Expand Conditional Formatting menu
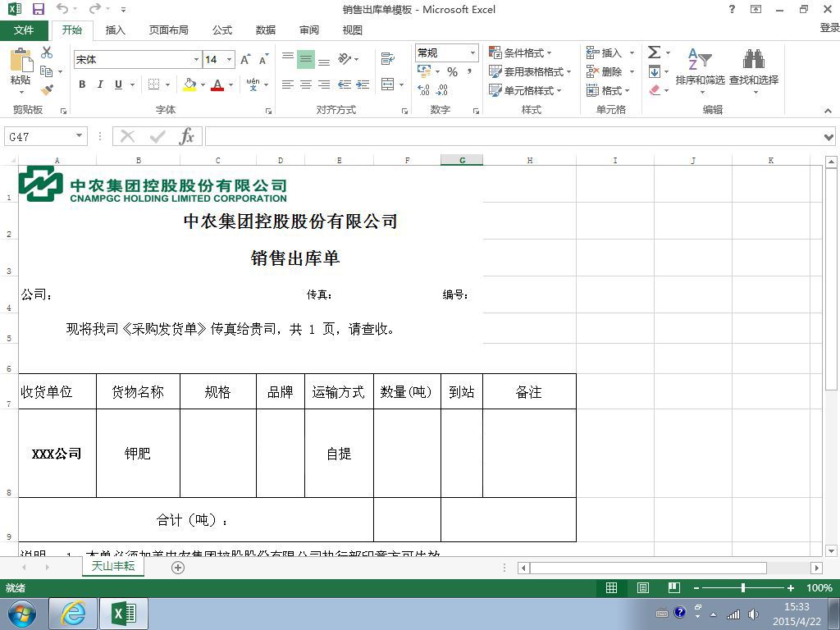 (x=519, y=52)
